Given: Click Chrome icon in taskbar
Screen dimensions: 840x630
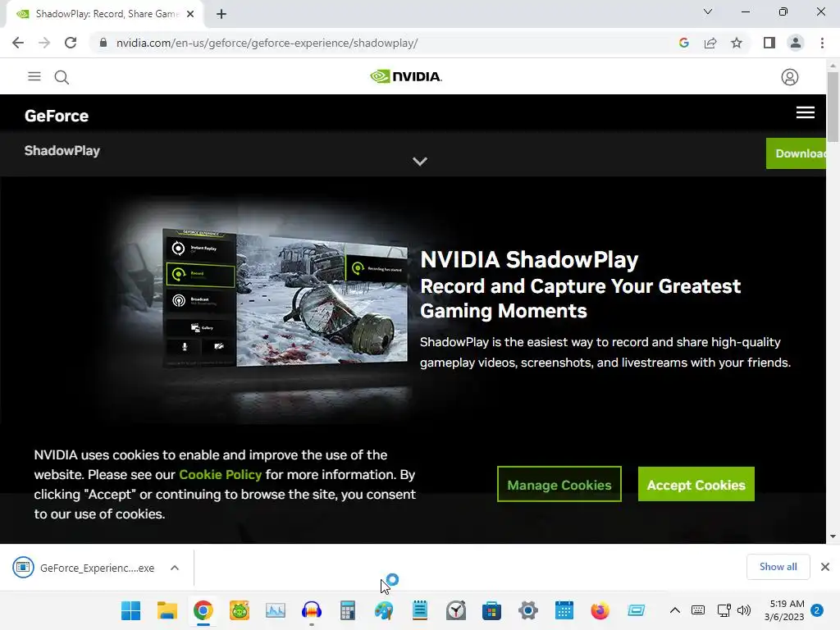Looking at the screenshot, I should (203, 610).
